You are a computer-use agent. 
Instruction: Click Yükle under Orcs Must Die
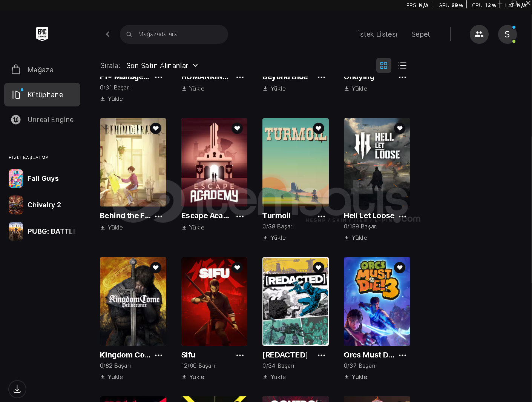[x=356, y=377]
